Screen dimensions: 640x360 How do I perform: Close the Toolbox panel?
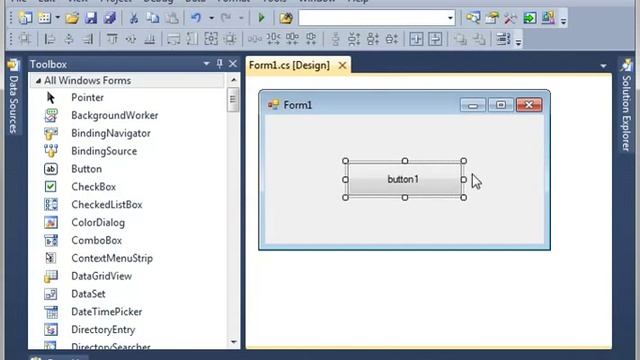pos(233,64)
